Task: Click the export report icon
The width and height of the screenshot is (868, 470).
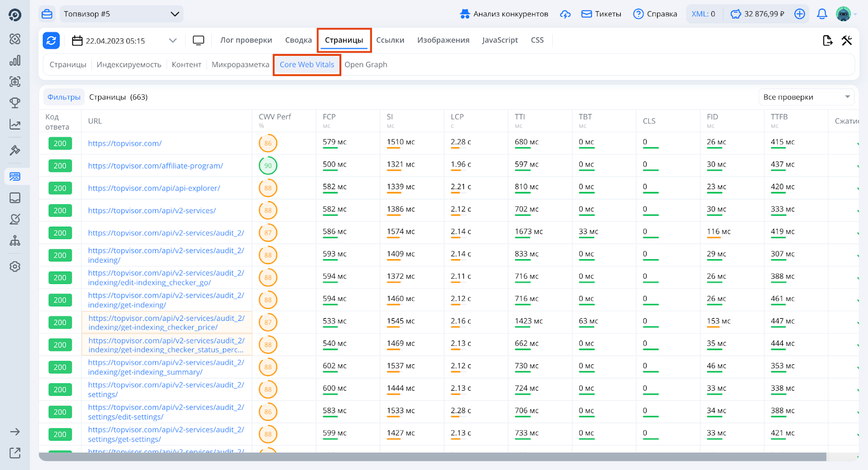Action: click(x=827, y=41)
